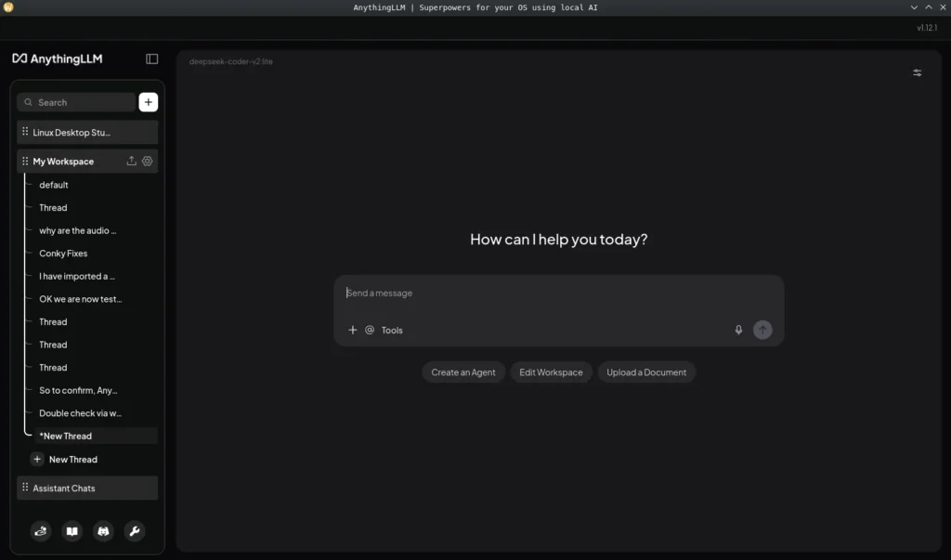The height and width of the screenshot is (560, 951).
Task: Open the 'So to confirm, Any...' thread
Action: click(78, 390)
